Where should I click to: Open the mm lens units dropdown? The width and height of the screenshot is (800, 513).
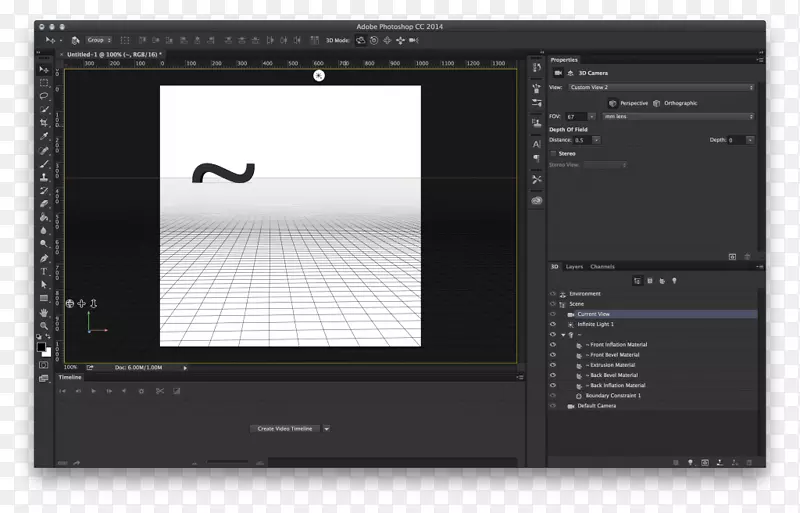[x=677, y=116]
